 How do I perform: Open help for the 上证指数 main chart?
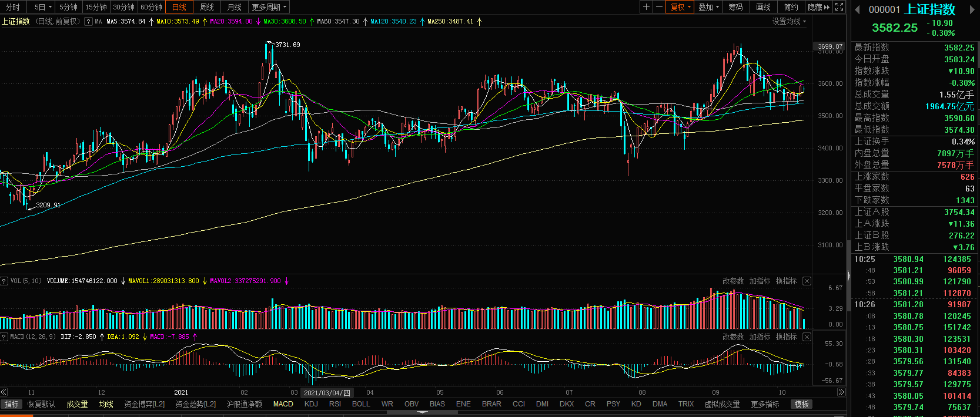point(88,22)
